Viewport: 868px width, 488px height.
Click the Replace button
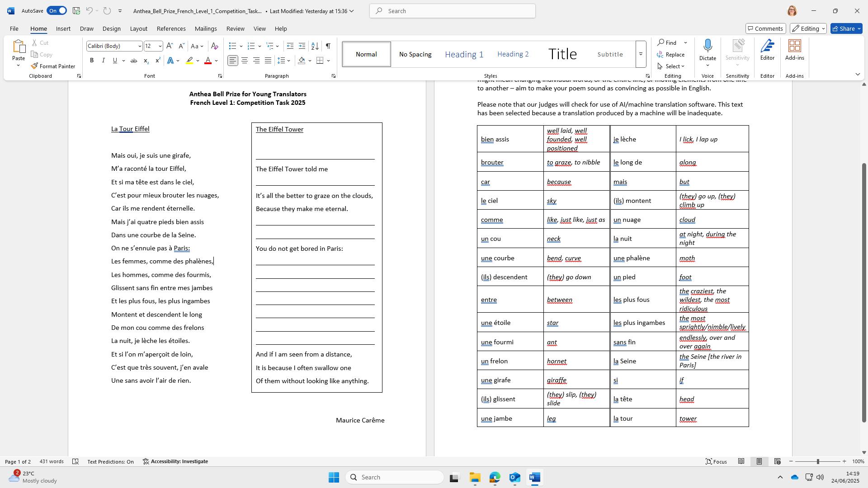(x=671, y=54)
